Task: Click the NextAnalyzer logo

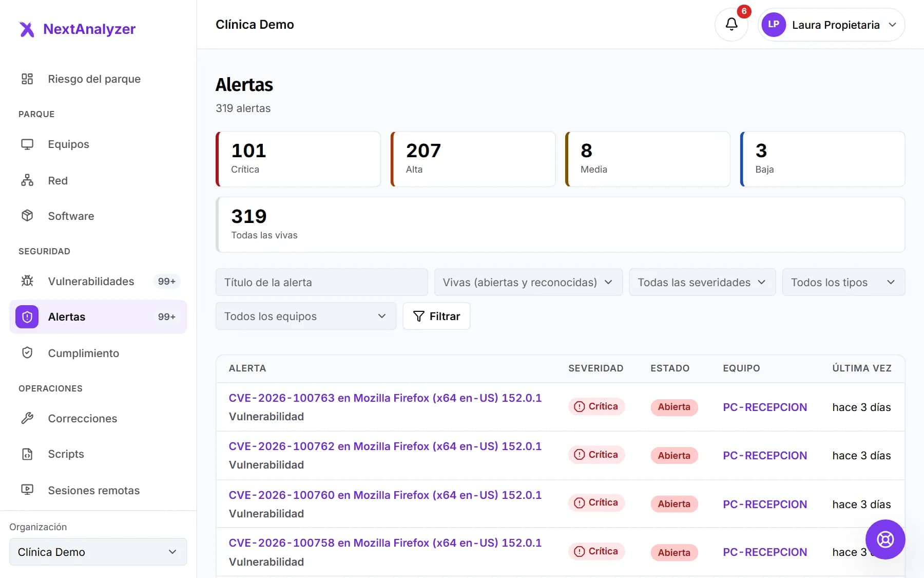Action: point(77,29)
